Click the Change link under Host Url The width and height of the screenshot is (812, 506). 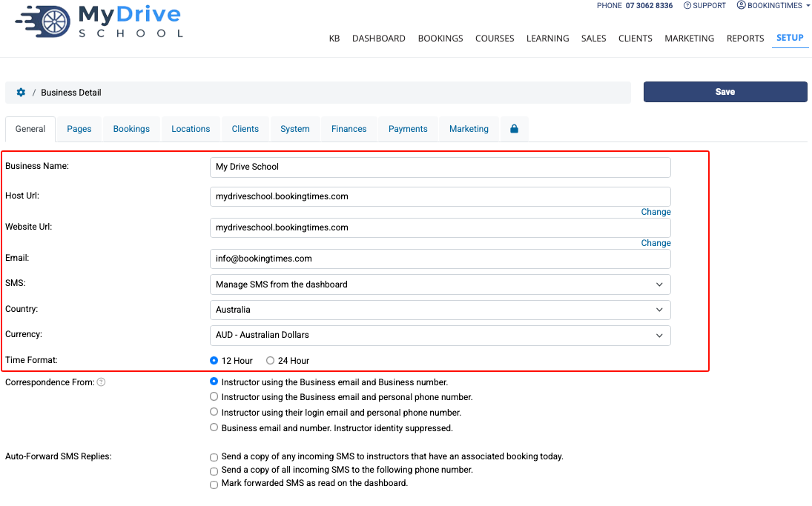(656, 212)
